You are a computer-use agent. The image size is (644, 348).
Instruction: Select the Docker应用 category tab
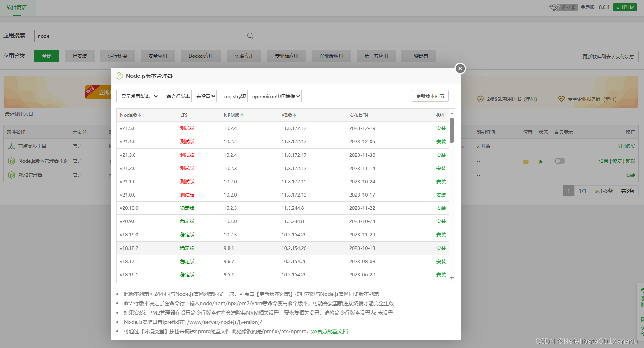pos(201,56)
